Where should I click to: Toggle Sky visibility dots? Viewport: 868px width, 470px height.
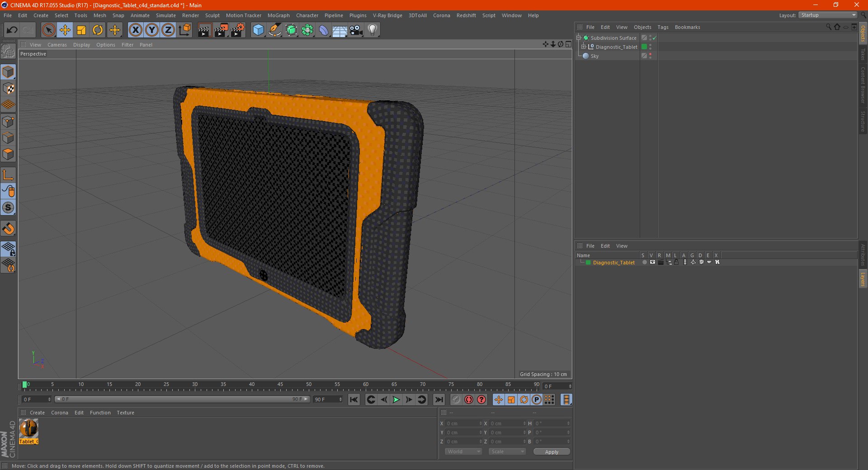coord(651,56)
